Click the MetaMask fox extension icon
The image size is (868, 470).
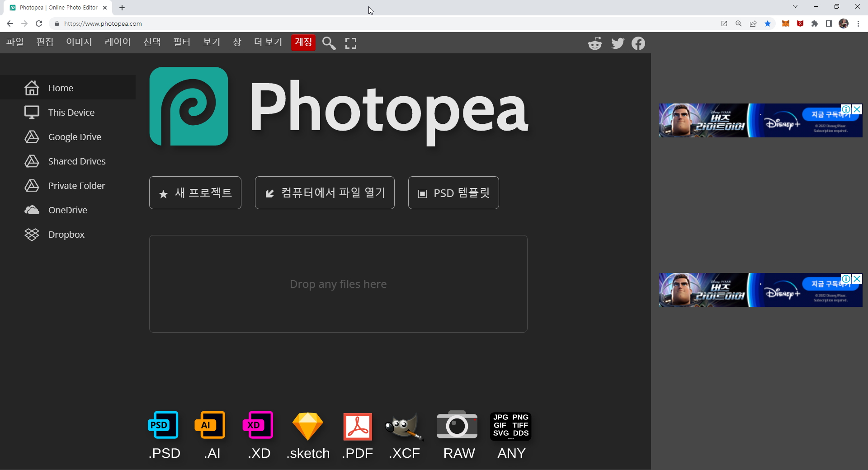coord(786,23)
